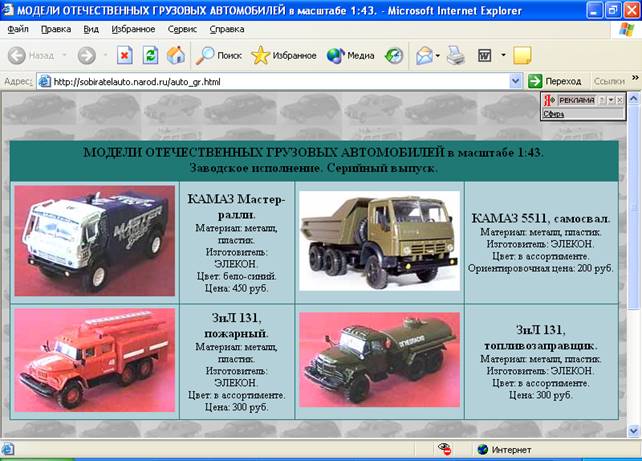Click the text Цвет: бело-синий.
The width and height of the screenshot is (642, 461).
coord(236,276)
